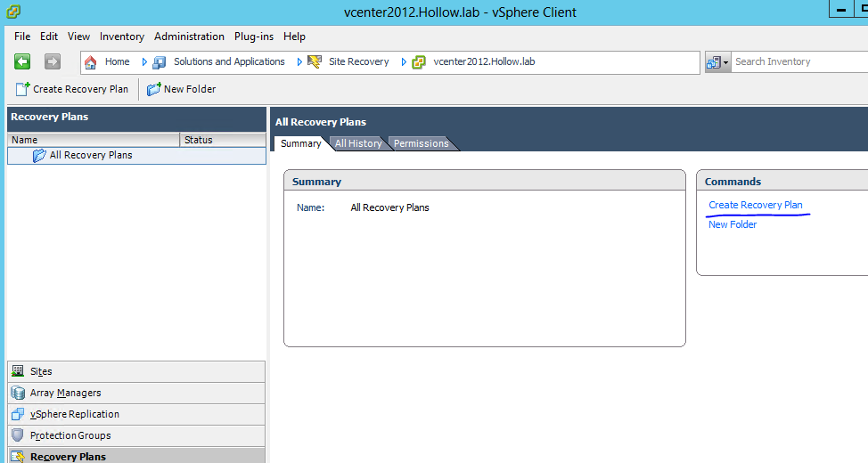Click the gray forward navigation arrow
Viewport: 868px width, 463px height.
53,61
